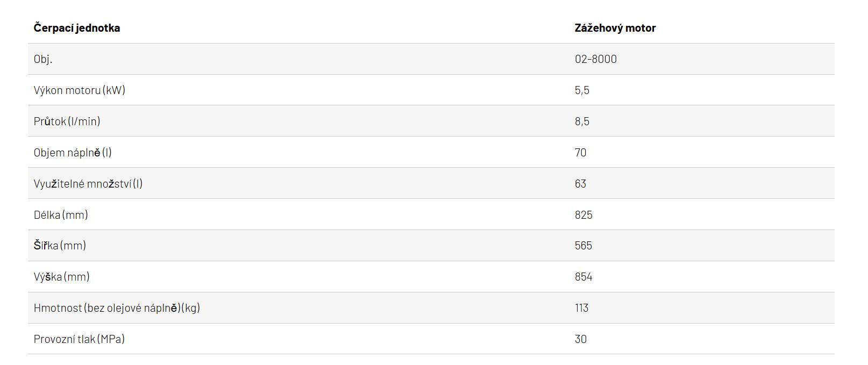This screenshot has width=868, height=365.
Task: Click the motor power value 5,5
Action: click(x=582, y=90)
